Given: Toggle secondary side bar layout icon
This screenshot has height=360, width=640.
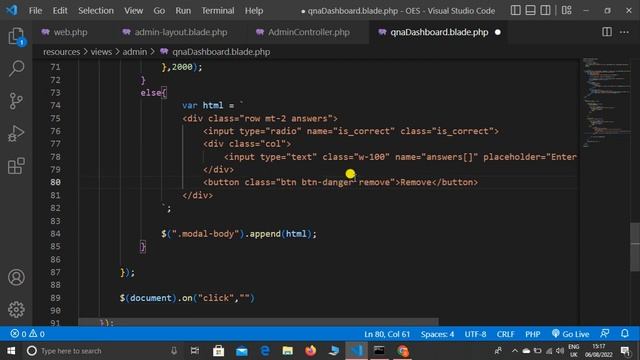Looking at the screenshot, I should coord(545,10).
